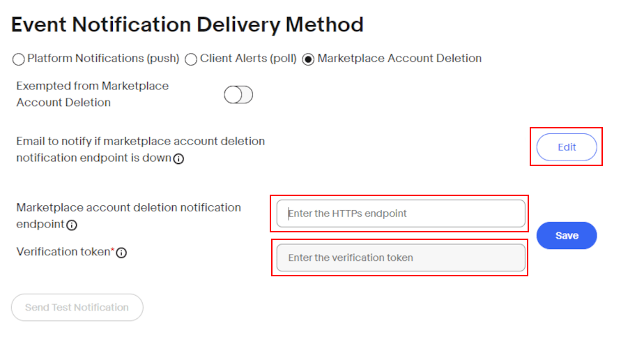Click the Email to notify description text

[141, 149]
